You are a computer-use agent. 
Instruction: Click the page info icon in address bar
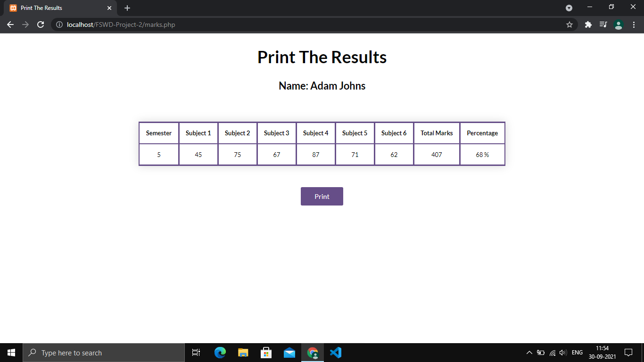coord(59,25)
